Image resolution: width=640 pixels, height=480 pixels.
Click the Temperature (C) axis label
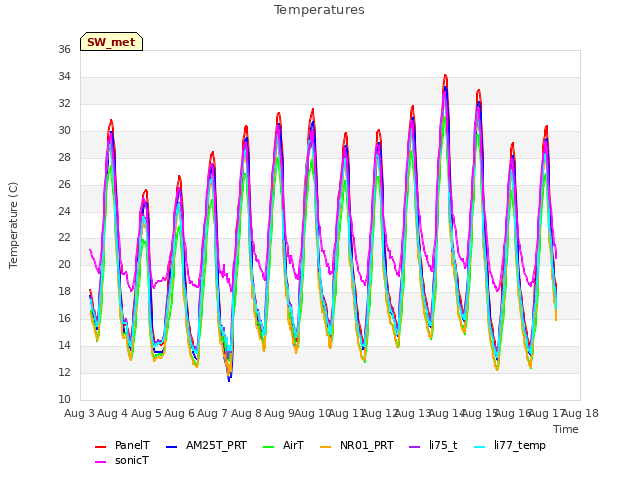[13, 225]
